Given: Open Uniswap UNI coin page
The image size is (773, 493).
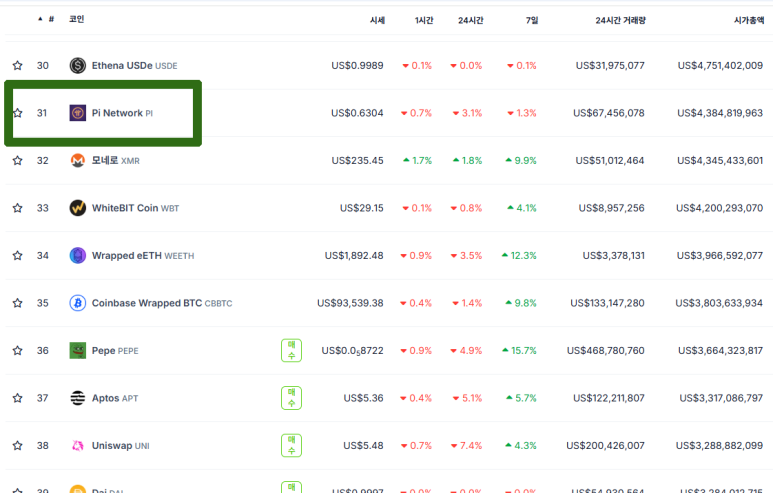Looking at the screenshot, I should coord(121,446).
